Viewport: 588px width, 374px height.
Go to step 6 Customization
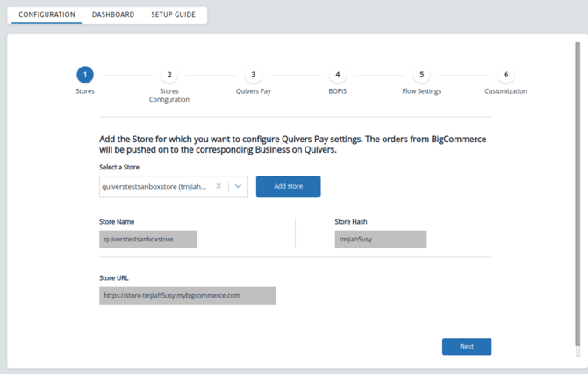(506, 75)
